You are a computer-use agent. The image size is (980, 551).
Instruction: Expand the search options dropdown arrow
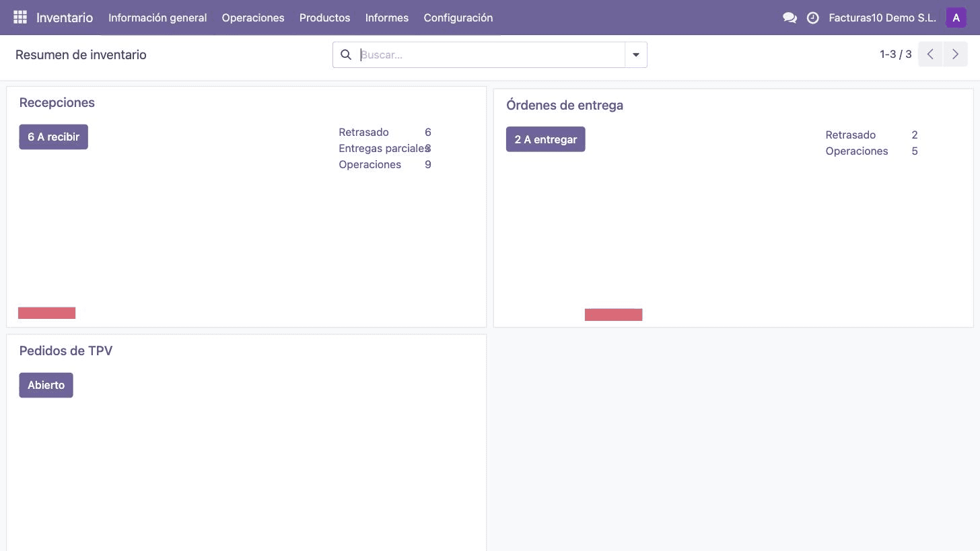(636, 54)
